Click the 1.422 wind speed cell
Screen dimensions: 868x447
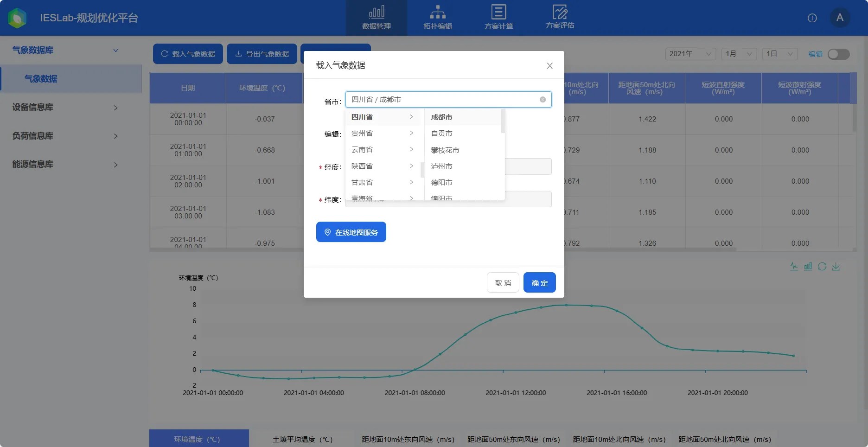(647, 119)
